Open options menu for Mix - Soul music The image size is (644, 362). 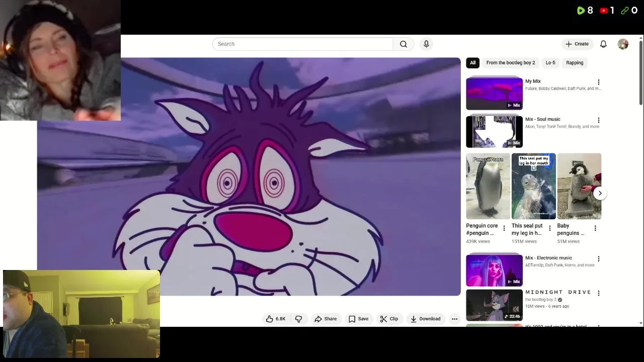click(x=598, y=120)
